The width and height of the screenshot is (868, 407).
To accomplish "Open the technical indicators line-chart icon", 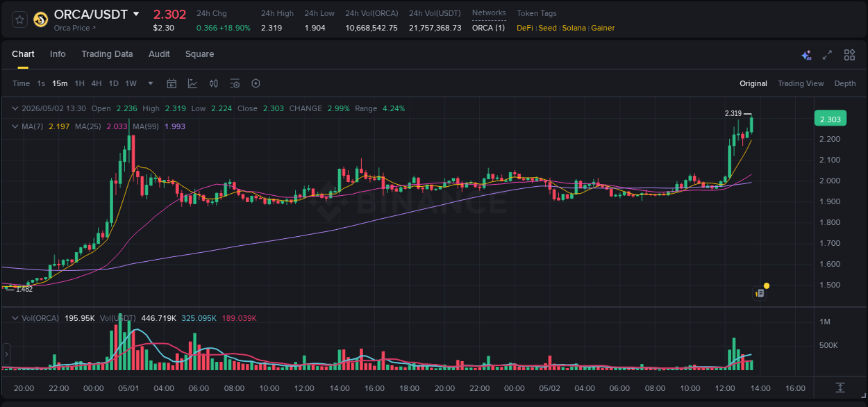I will point(192,83).
